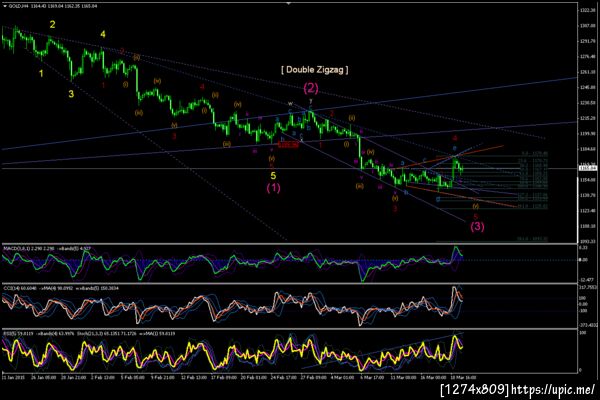Select the pink (2) wave label
Image resolution: width=600 pixels, height=400 pixels.
click(311, 88)
